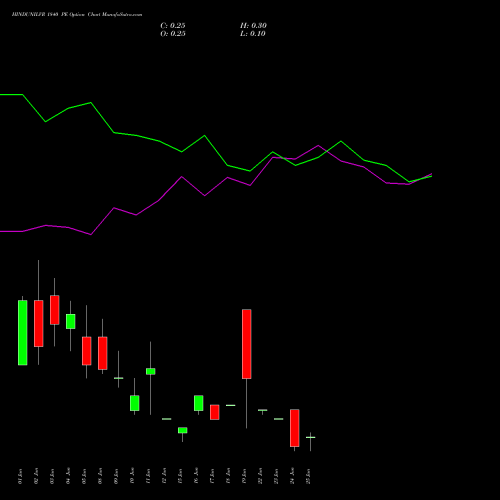Select the '25 Jun' date label

click(x=308, y=476)
